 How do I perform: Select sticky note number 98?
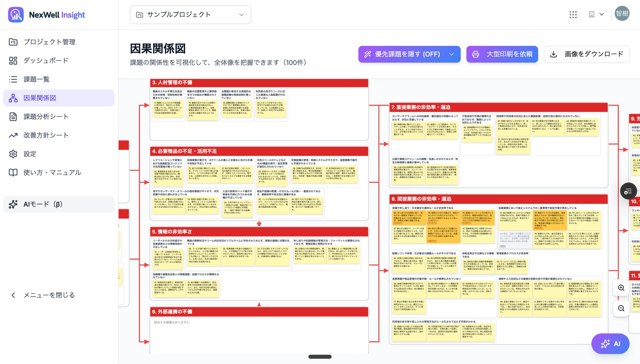[409, 130]
